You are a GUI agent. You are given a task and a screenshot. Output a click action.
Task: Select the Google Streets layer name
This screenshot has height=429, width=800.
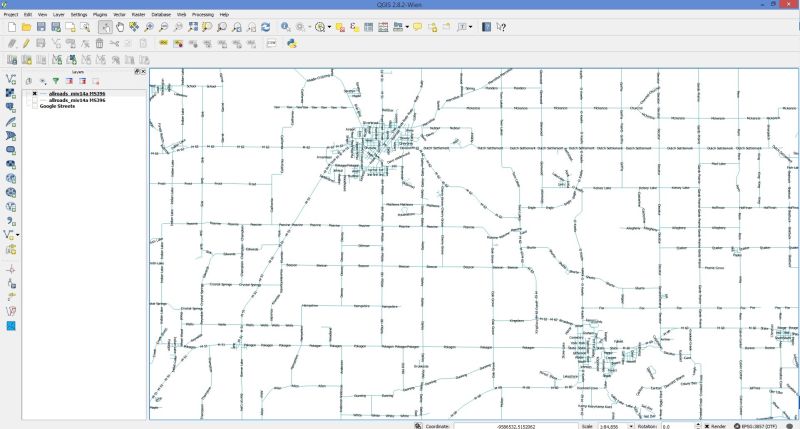tap(57, 107)
